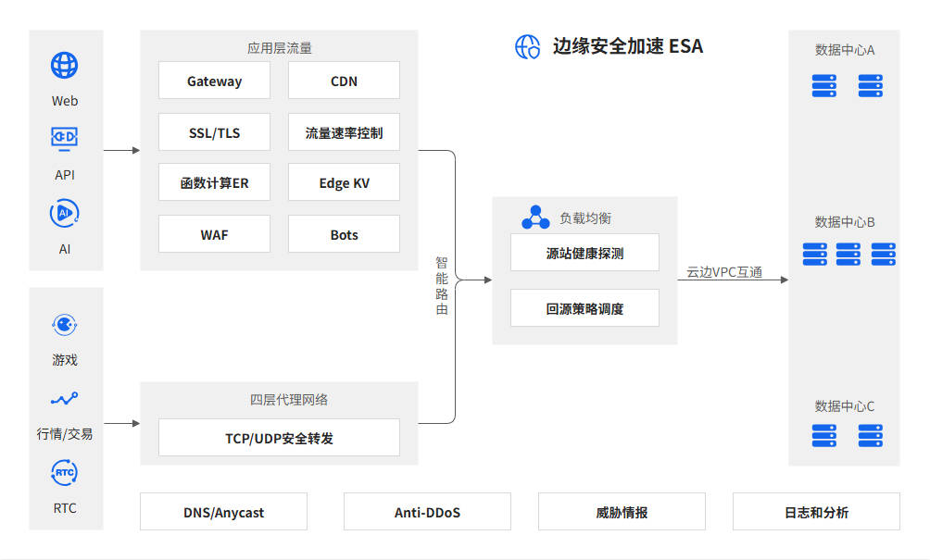Click the RTC circular icon

coord(64,473)
